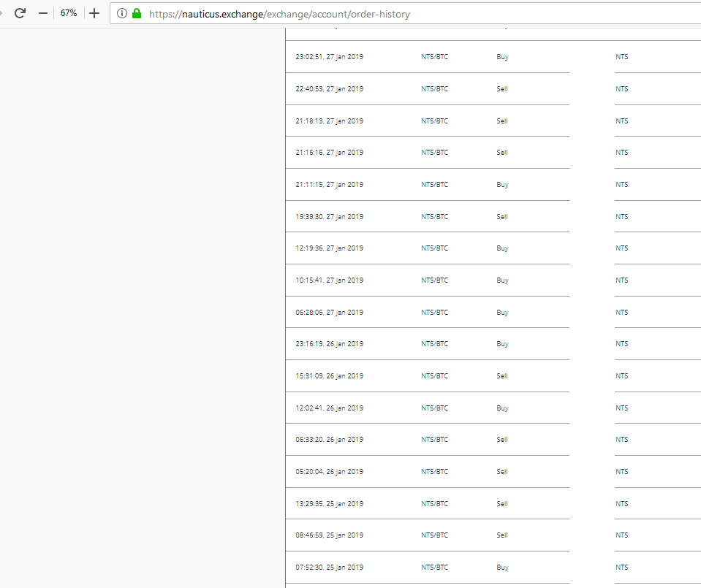
Task: Click Sell in the 21:18:13 order row
Action: (502, 121)
